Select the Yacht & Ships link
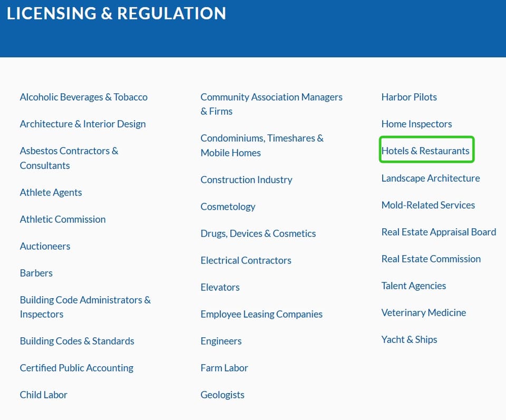This screenshot has width=506, height=420. (409, 339)
